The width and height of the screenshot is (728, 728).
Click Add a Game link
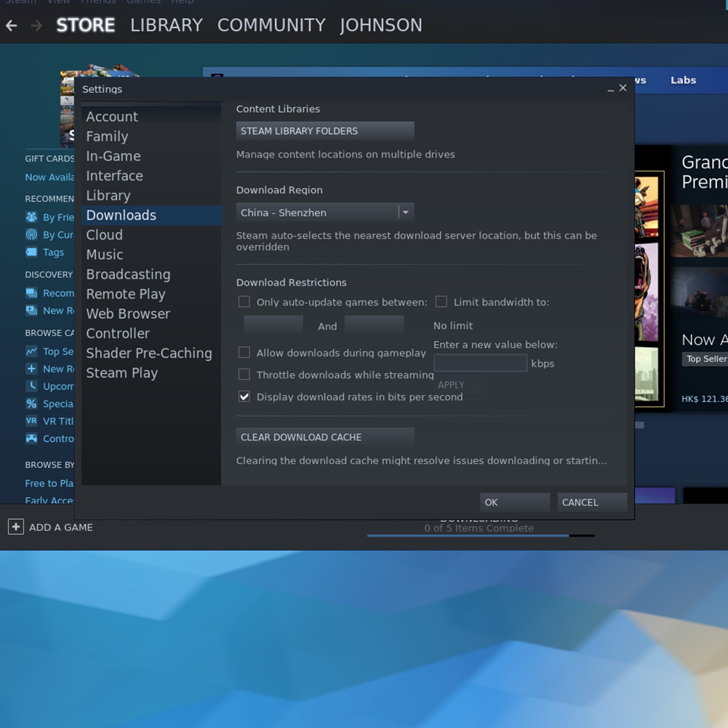click(x=61, y=527)
